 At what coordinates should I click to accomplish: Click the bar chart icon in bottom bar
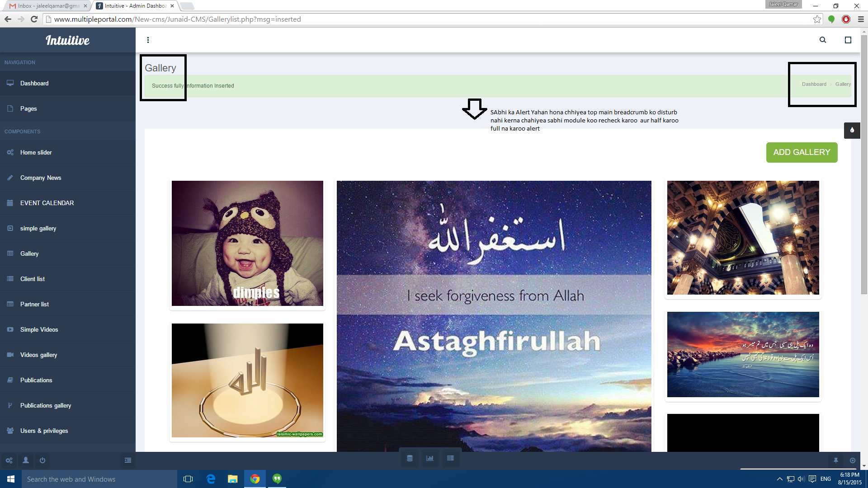(430, 458)
